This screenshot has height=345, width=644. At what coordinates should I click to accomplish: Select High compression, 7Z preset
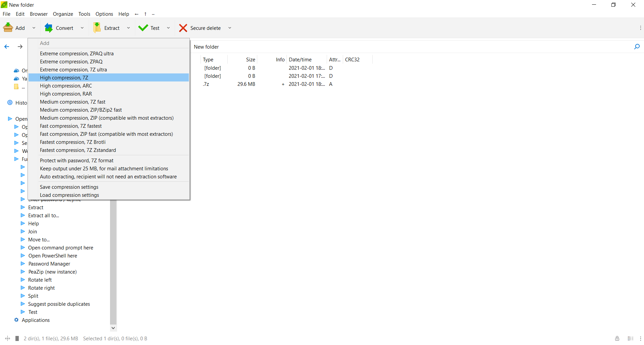click(x=64, y=78)
